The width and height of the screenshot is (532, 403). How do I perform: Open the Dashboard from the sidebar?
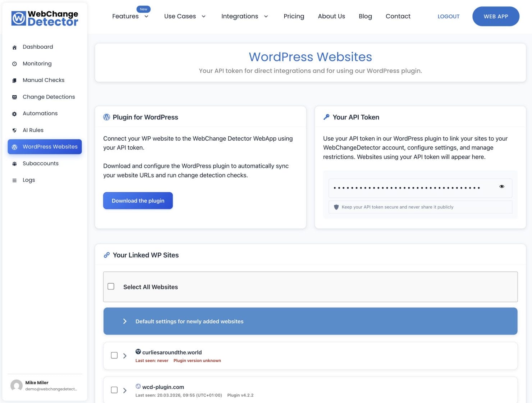tap(38, 47)
